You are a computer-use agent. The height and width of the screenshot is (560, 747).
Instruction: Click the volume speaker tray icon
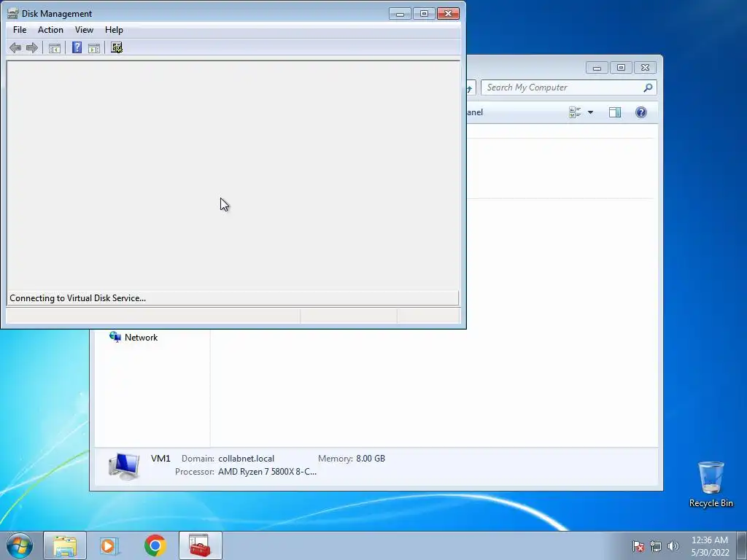673,546
